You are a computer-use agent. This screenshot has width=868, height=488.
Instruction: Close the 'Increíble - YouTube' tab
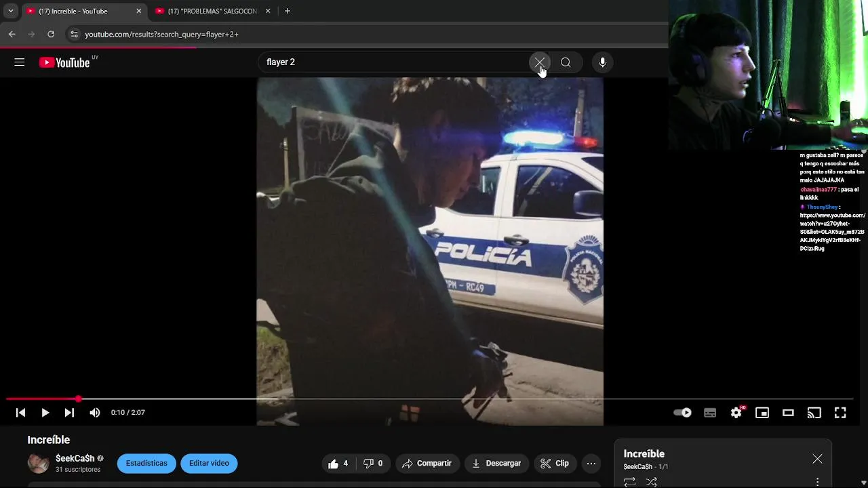[x=138, y=11]
